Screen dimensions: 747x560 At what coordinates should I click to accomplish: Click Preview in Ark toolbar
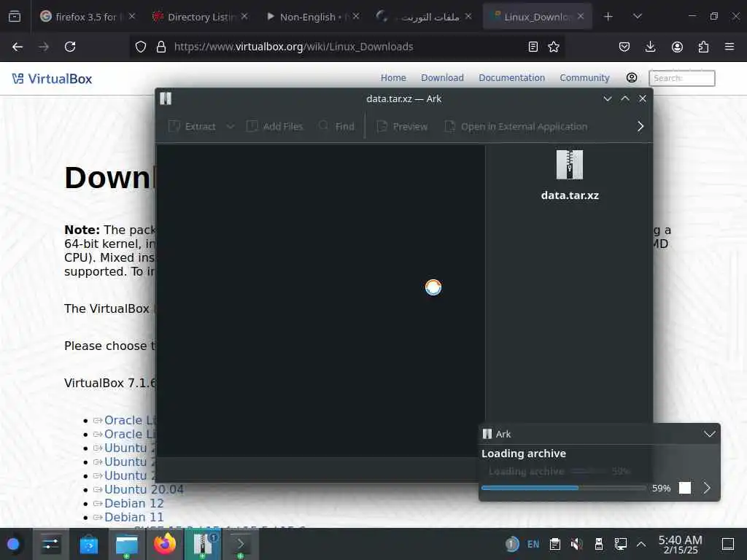pos(402,126)
